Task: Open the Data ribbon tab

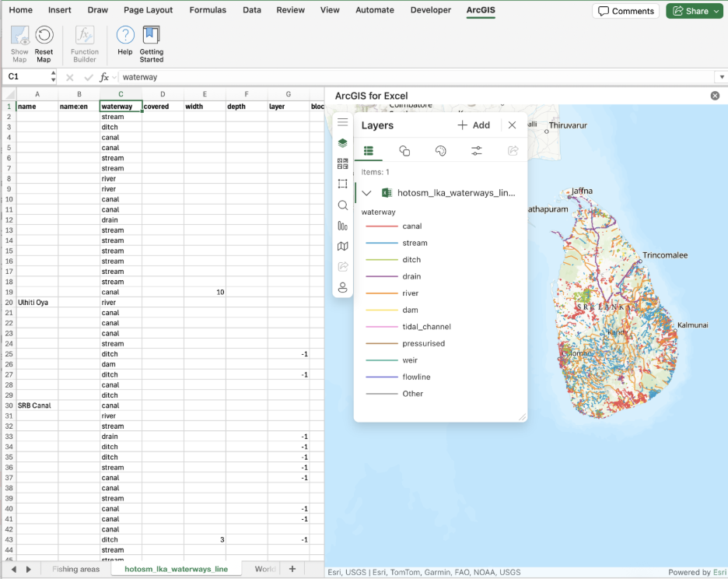Action: [252, 10]
